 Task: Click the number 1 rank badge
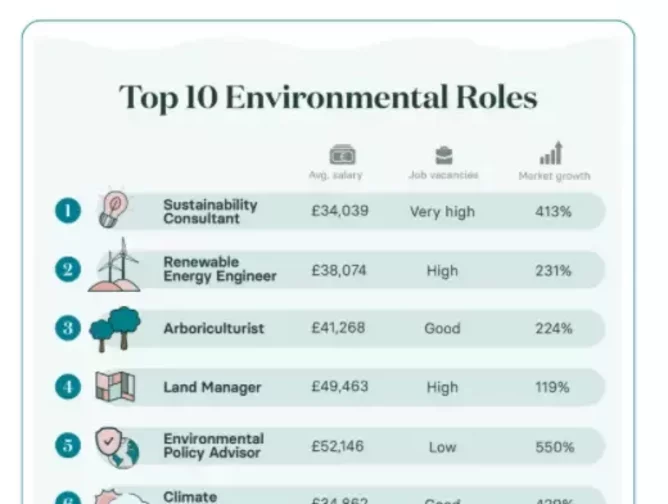(x=68, y=210)
